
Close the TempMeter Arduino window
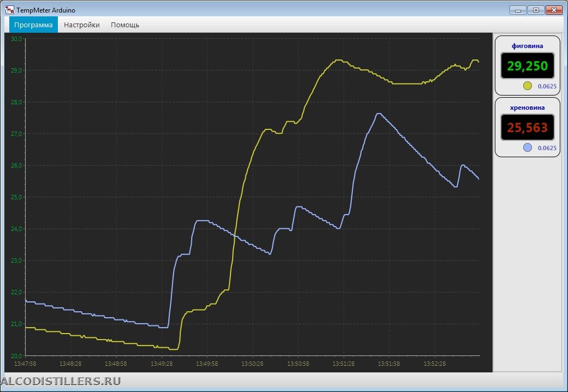554,10
